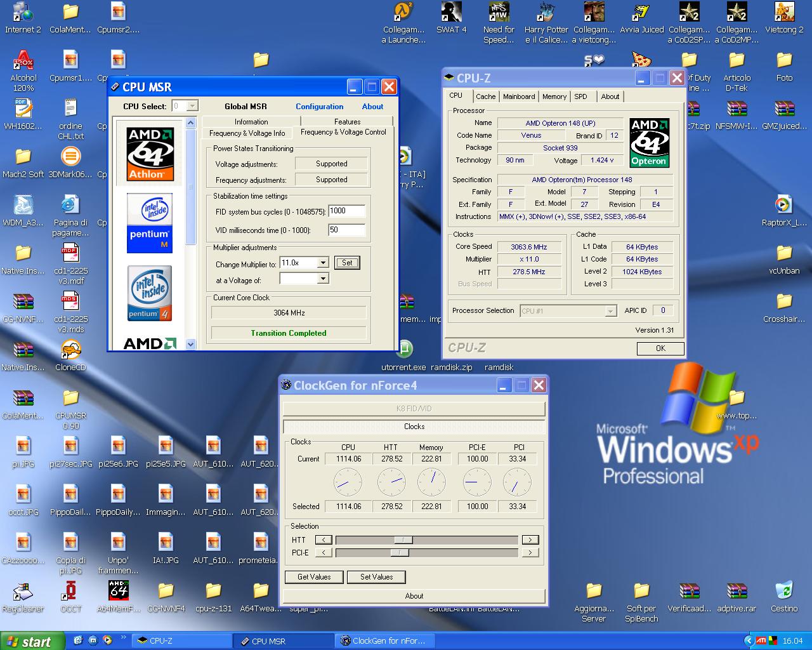
Task: Open the adptive.rar archive
Action: coord(737,597)
